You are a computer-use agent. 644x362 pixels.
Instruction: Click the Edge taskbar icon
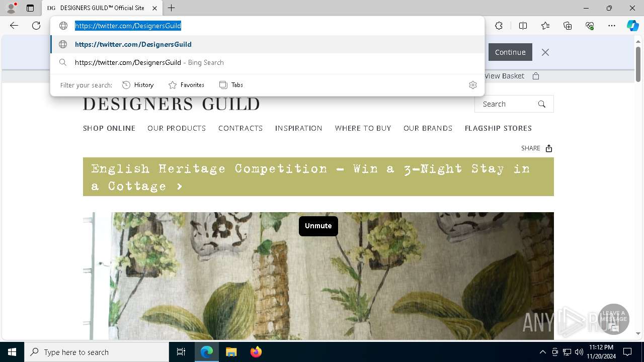(x=207, y=352)
